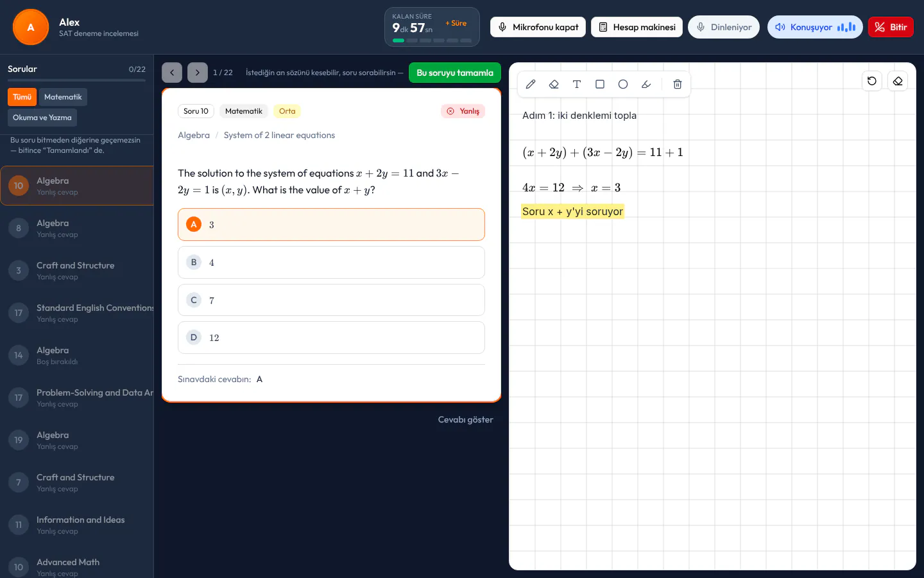Click the highlighted note "Soru x + y'yi soruyor"
The image size is (924, 578).
[x=572, y=211]
